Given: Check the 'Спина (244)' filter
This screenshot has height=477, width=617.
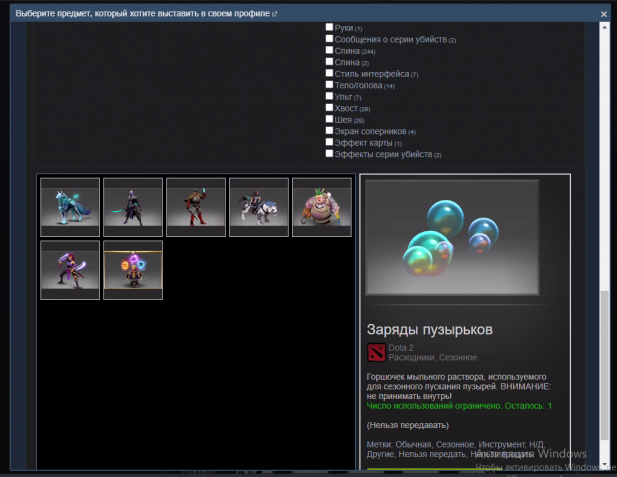Looking at the screenshot, I should coord(329,50).
